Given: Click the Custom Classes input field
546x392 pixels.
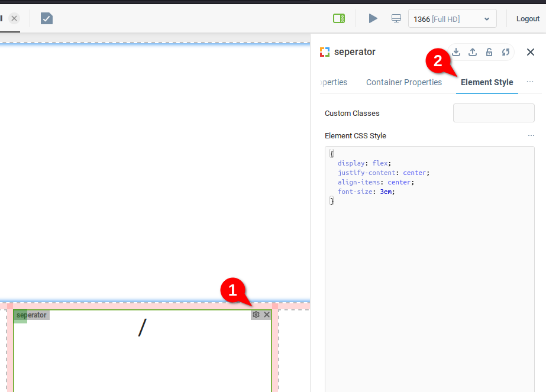Looking at the screenshot, I should coord(493,113).
